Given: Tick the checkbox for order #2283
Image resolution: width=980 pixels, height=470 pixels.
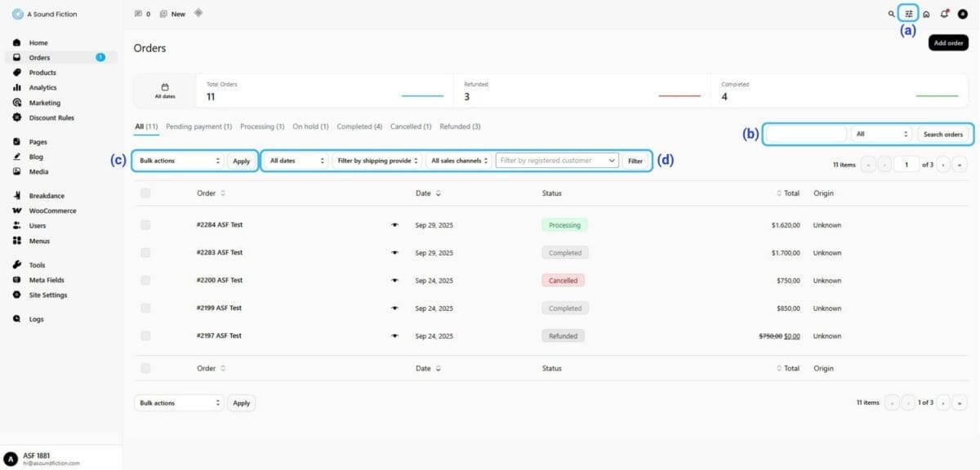Looking at the screenshot, I should pyautogui.click(x=145, y=253).
